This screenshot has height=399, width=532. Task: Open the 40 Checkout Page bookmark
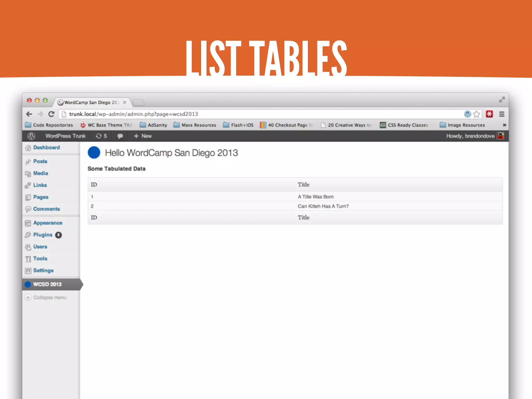[286, 125]
